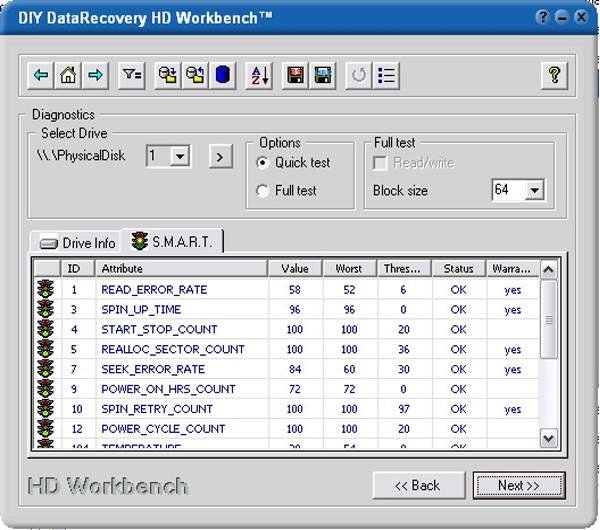Screen dimensions: 600x530
Task: Click threshold 97 in SPIN_RETRY_COUNT row
Action: [x=404, y=409]
